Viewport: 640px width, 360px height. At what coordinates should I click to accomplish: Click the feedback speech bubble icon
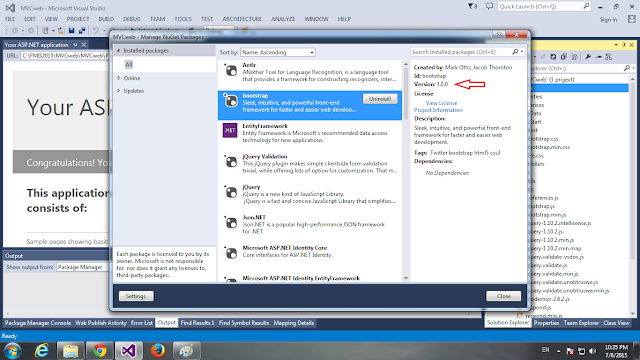pyautogui.click(x=489, y=6)
